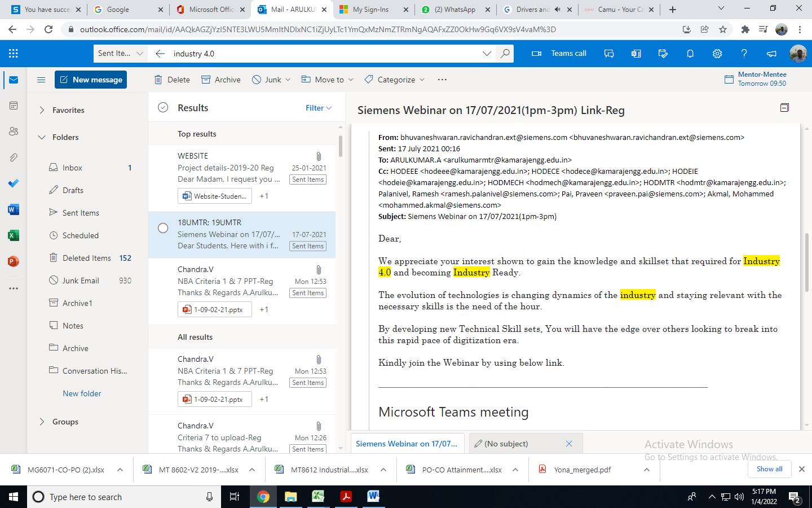Open the results Filter dropdown
The image size is (812, 508).
[x=319, y=108]
